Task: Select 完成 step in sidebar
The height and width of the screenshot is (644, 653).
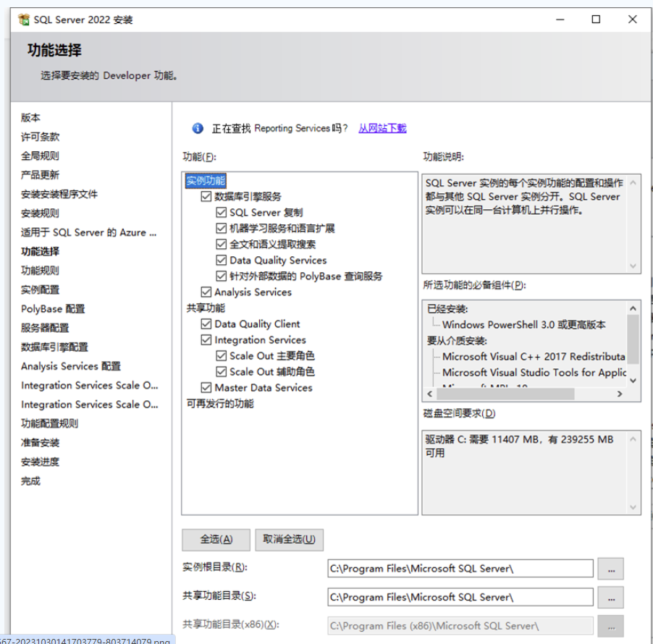Action: coord(31,481)
